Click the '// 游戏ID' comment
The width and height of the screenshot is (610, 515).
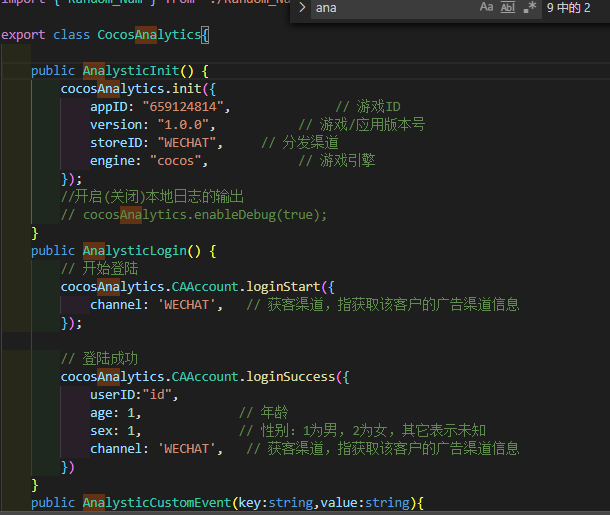point(368,107)
